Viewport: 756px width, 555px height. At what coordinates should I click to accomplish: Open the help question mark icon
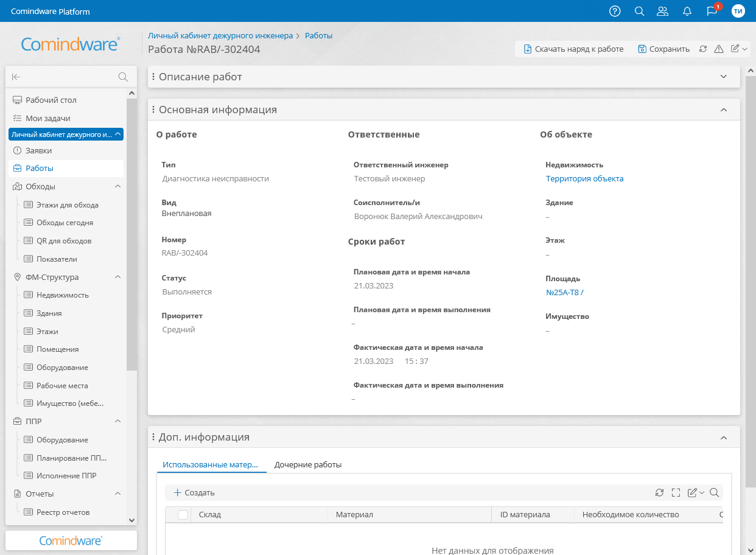click(615, 11)
